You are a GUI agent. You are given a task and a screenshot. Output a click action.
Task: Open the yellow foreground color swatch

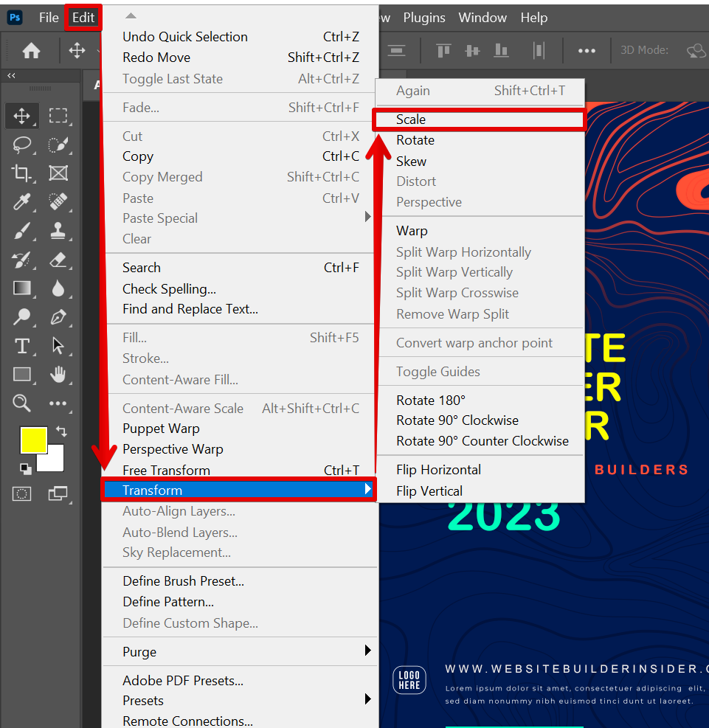click(33, 440)
